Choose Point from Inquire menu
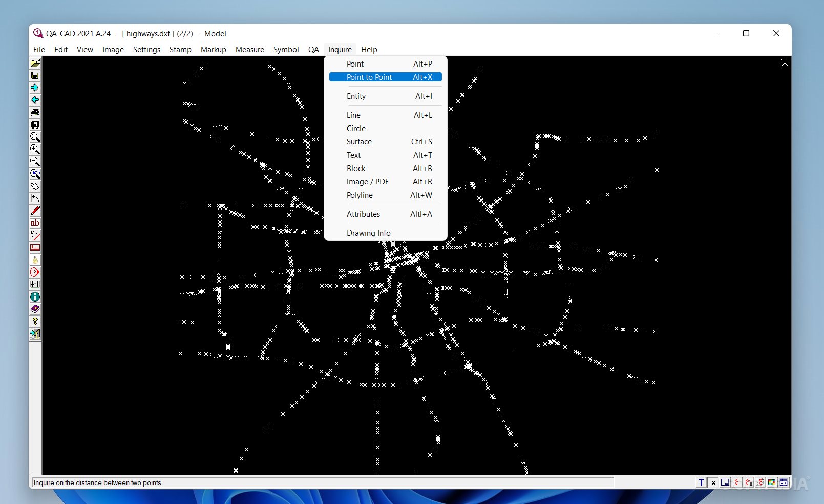 coord(386,64)
